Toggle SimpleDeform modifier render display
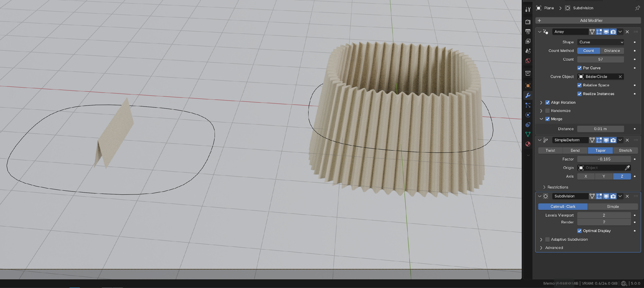Screen dimensions: 644x288 pos(613,140)
